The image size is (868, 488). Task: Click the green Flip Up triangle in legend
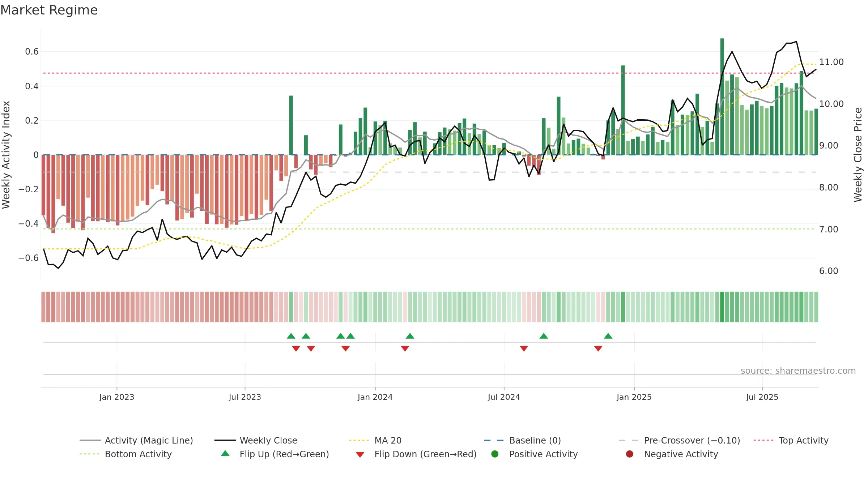[x=225, y=453]
